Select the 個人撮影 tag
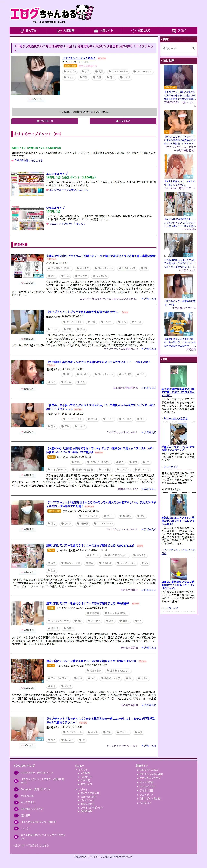The width and height of the screenshot is (207, 868). coord(125,374)
